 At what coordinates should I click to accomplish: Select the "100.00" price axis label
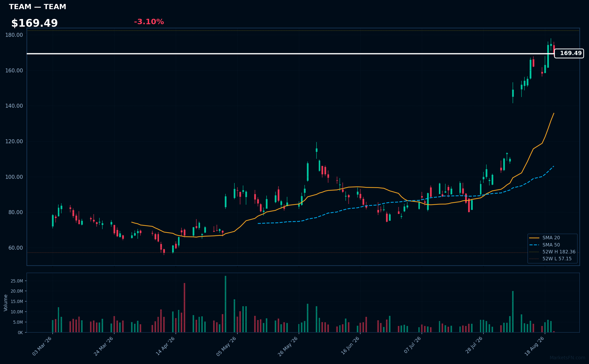pos(14,177)
